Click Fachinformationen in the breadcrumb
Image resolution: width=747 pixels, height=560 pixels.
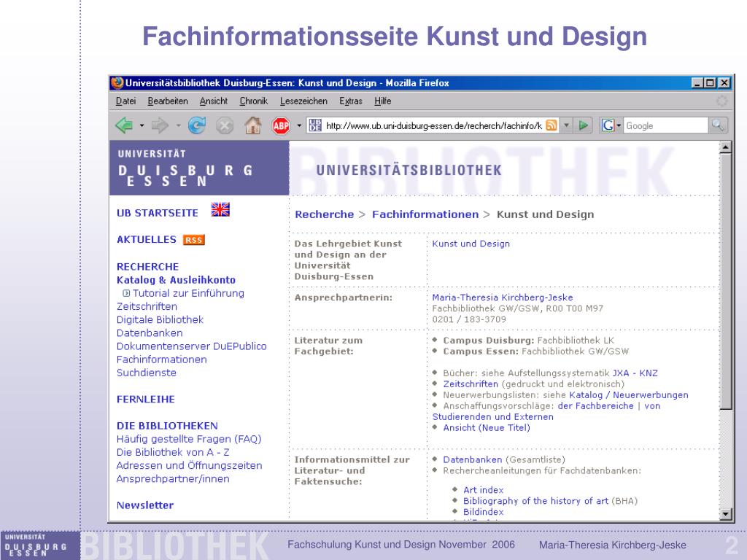pyautogui.click(x=425, y=214)
